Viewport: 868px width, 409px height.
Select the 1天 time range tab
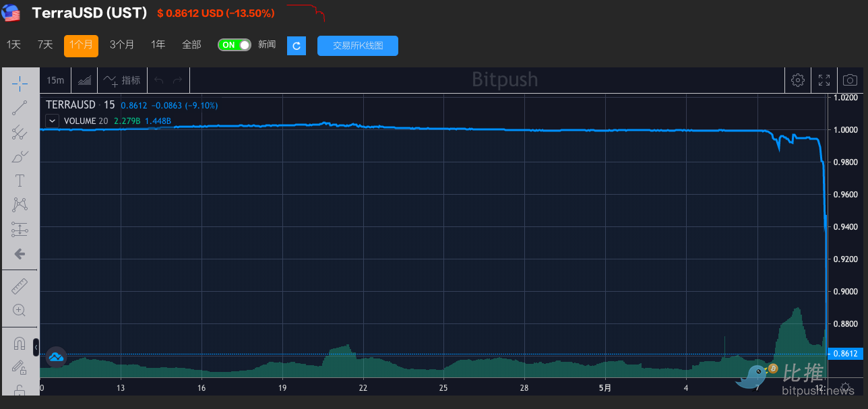click(14, 44)
